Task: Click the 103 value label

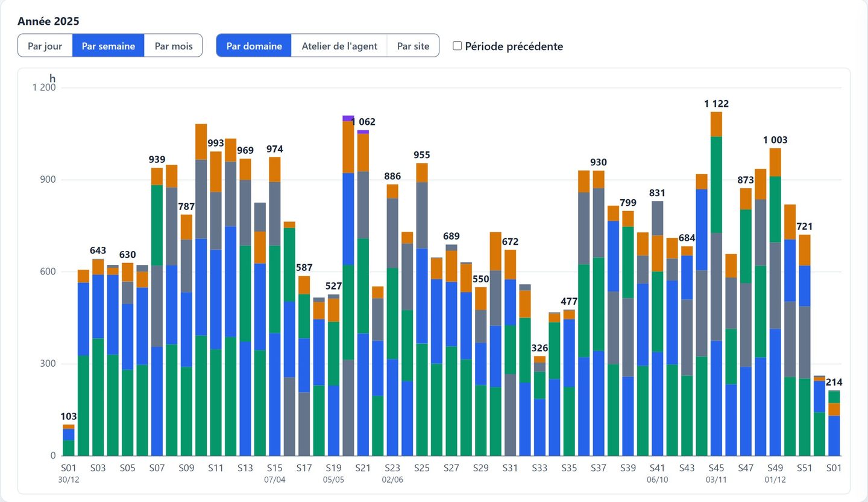Action: [x=69, y=416]
